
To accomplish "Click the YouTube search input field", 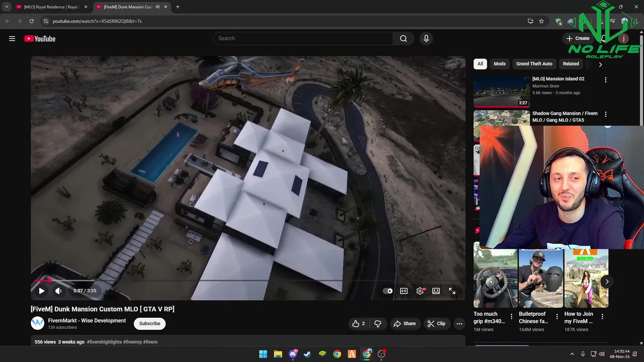I will click(x=303, y=39).
